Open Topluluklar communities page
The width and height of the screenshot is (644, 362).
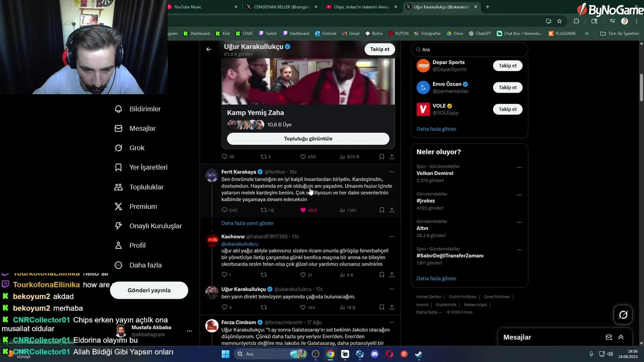(139, 187)
